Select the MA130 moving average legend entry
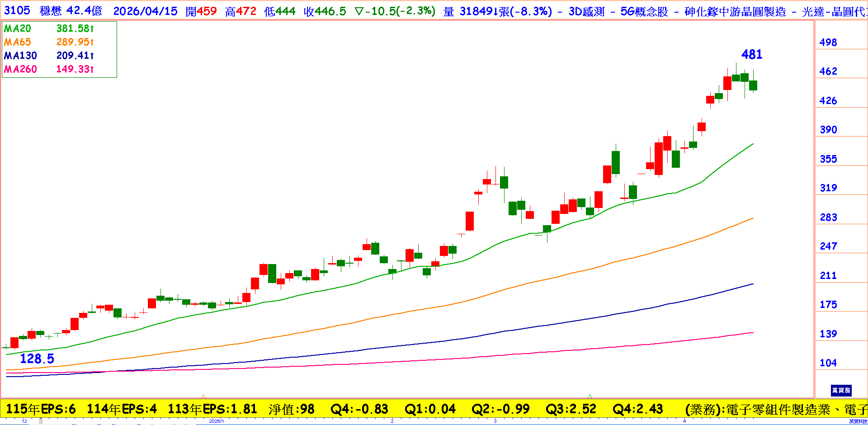The height and width of the screenshot is (425, 868). [x=20, y=56]
